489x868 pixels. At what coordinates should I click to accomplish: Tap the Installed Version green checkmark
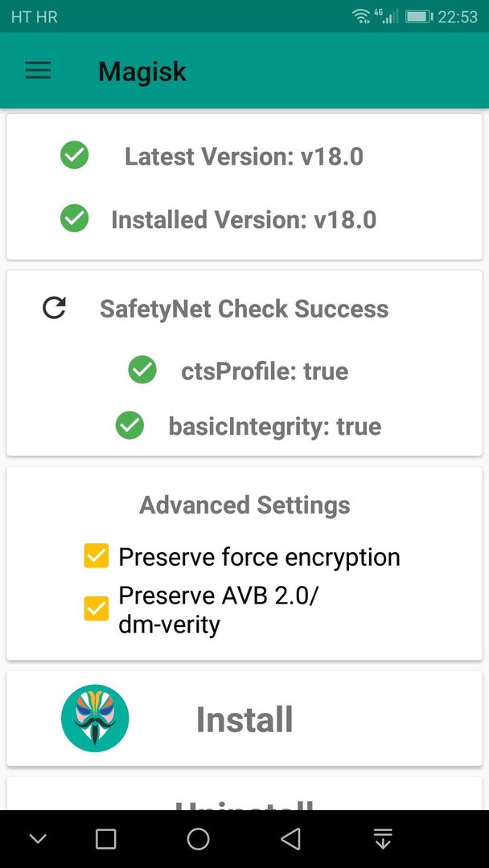point(74,218)
